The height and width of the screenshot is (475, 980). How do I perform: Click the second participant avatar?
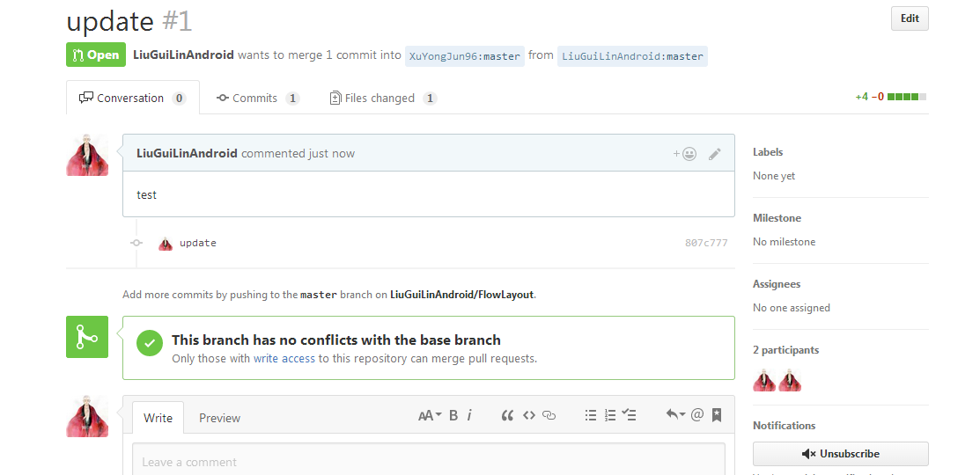tap(790, 379)
